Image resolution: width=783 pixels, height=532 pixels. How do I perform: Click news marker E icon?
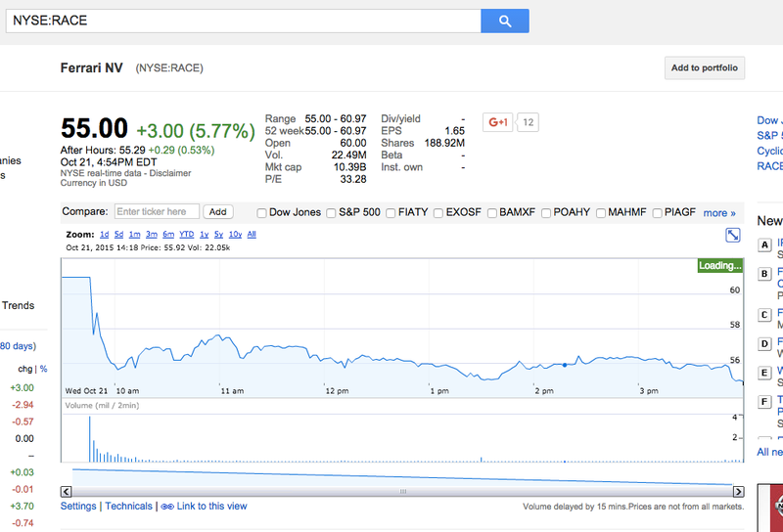[x=764, y=373]
